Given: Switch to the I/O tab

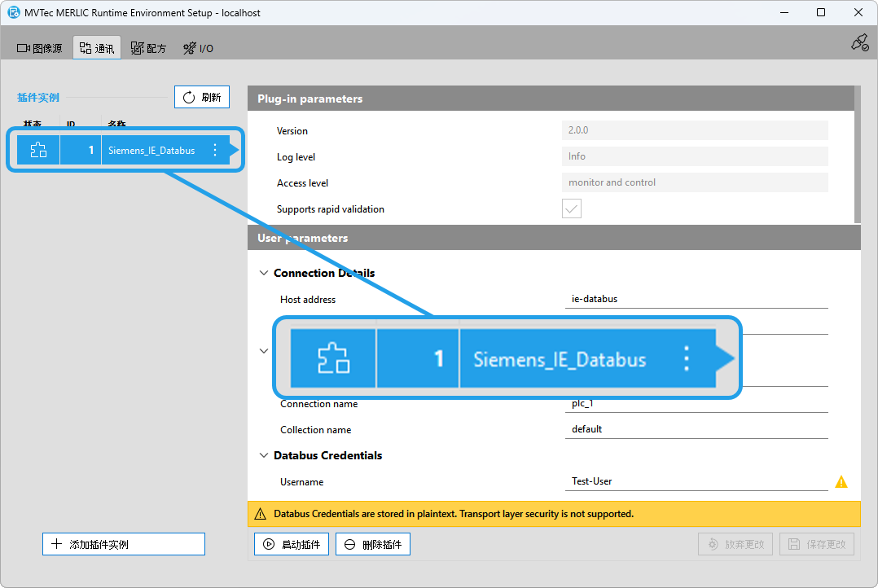Looking at the screenshot, I should (x=198, y=48).
